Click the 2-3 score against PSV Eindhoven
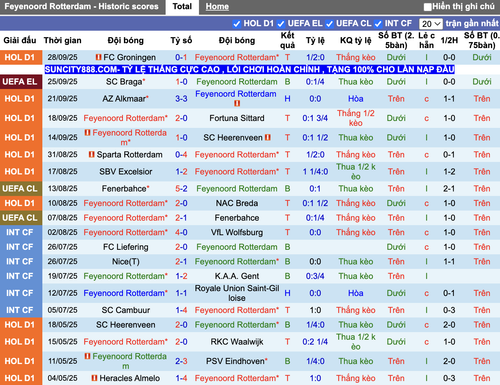The height and width of the screenshot is (385, 500). point(181,361)
